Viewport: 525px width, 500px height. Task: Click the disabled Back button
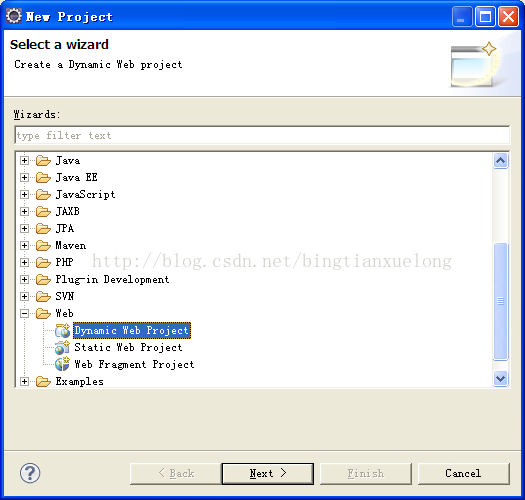(176, 474)
